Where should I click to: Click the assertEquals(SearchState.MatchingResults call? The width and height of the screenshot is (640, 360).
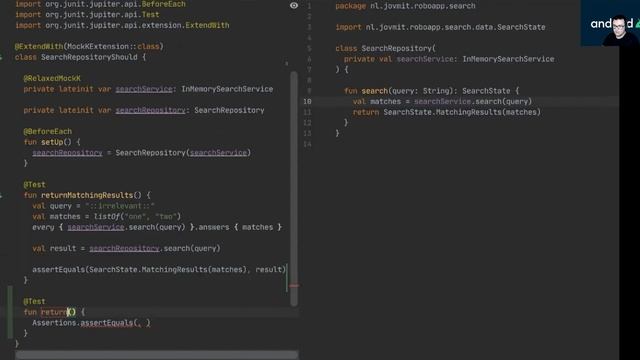tap(159, 269)
